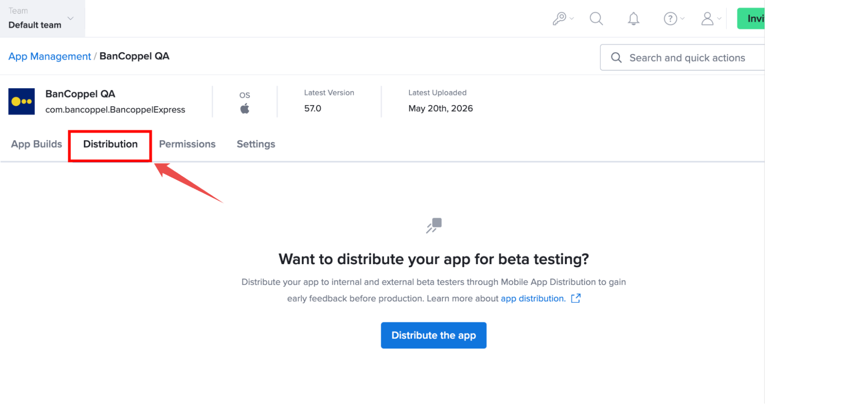Click the BanCoppel QA app logo
The width and height of the screenshot is (868, 404).
tap(22, 102)
